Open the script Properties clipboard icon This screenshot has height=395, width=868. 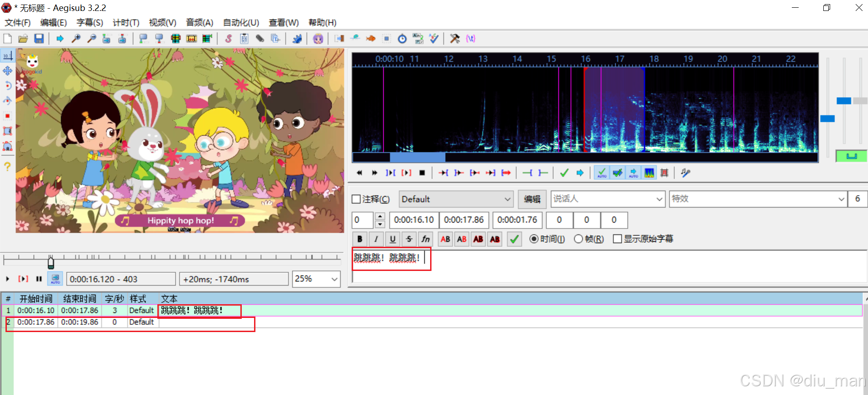244,39
